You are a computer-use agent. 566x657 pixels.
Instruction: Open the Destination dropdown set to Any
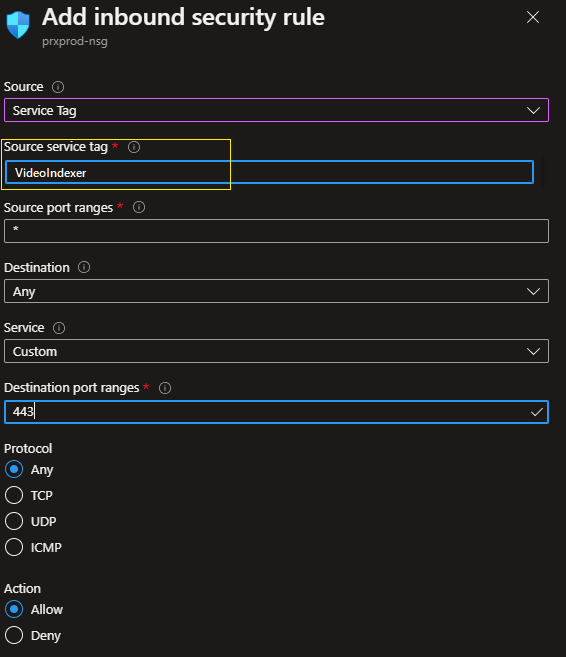click(277, 291)
